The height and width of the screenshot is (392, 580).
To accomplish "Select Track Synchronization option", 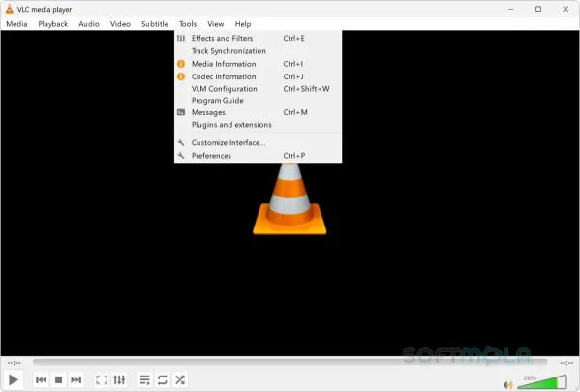I will point(258,51).
